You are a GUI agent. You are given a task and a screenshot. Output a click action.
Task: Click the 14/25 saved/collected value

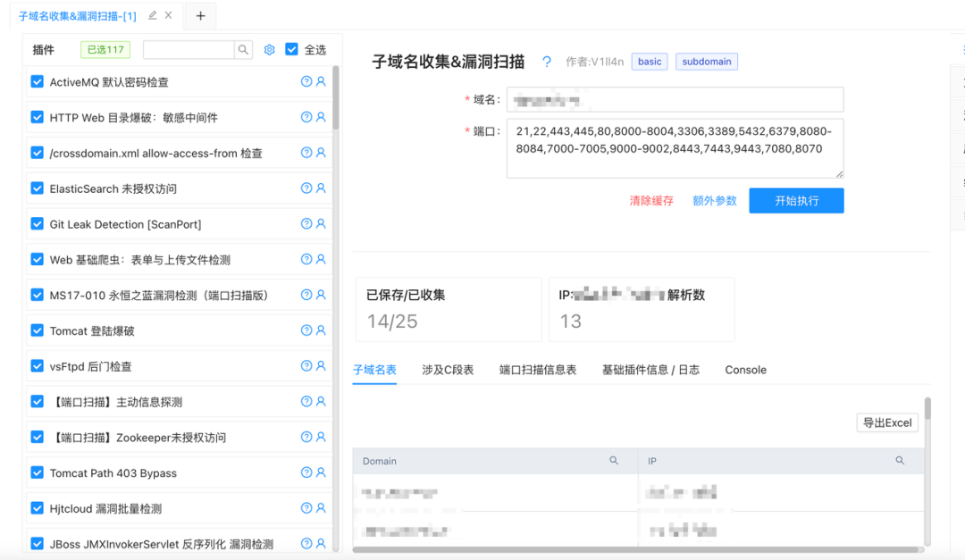click(392, 322)
